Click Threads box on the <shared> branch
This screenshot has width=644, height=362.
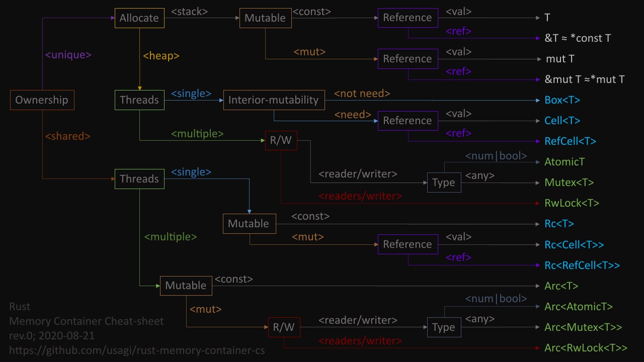(x=139, y=179)
